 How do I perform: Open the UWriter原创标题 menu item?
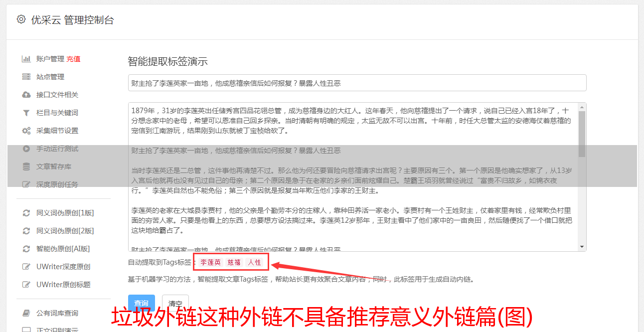click(63, 285)
